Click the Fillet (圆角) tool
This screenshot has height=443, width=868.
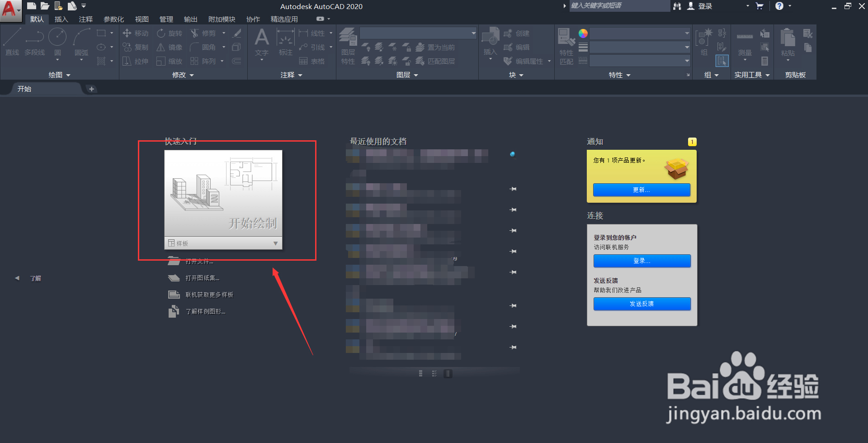203,47
